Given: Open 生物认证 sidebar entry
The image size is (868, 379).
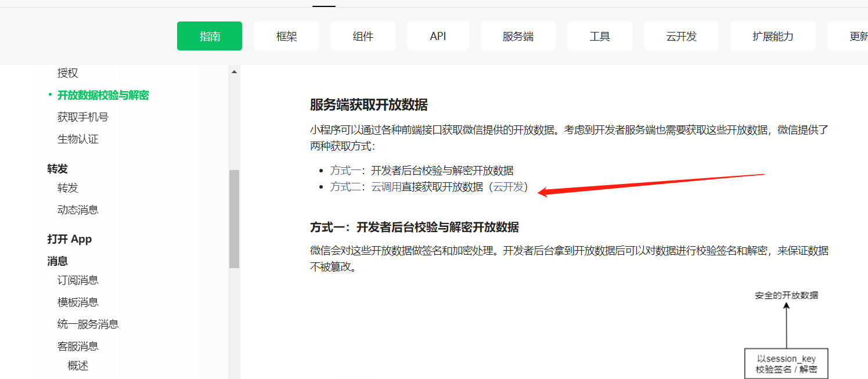Looking at the screenshot, I should pyautogui.click(x=78, y=139).
